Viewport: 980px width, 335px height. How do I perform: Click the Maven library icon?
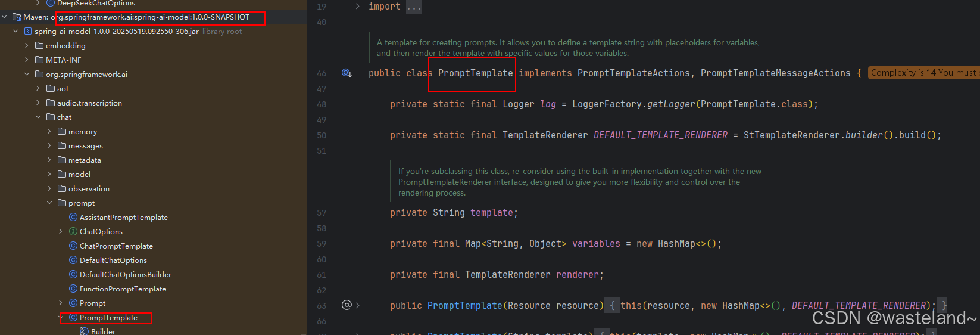click(x=17, y=17)
